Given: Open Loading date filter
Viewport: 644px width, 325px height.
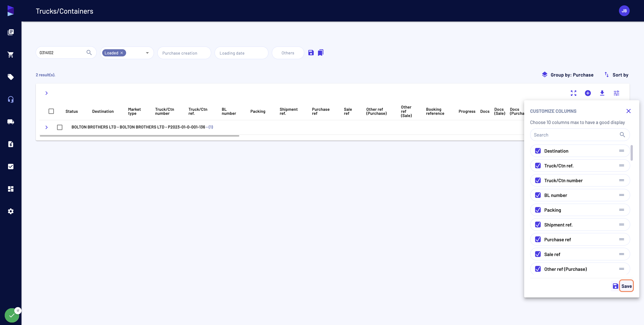Looking at the screenshot, I should pos(241,53).
